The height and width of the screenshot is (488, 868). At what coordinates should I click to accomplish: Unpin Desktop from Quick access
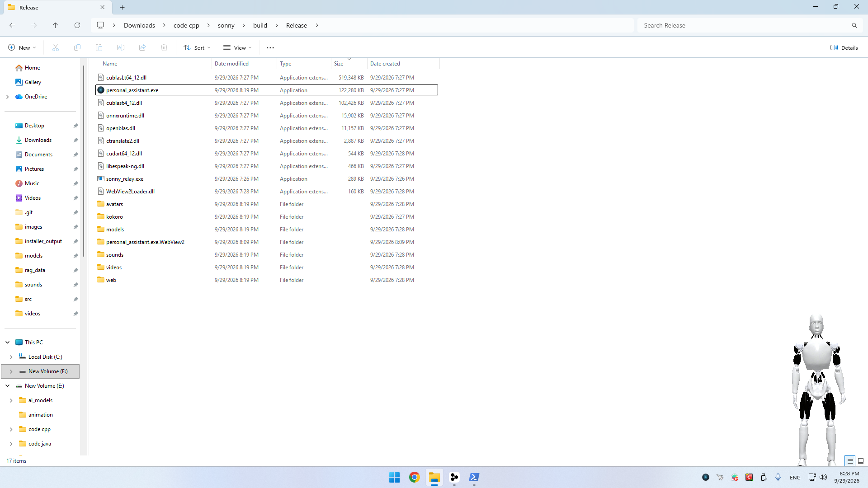(x=76, y=126)
